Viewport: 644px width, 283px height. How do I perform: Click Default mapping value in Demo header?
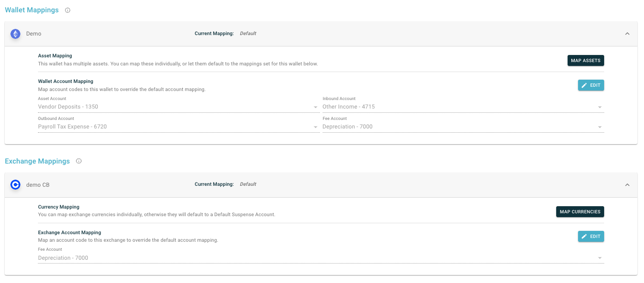(x=248, y=34)
